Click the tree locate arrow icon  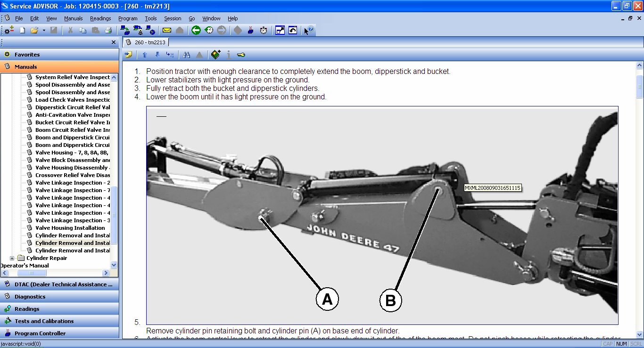(170, 55)
